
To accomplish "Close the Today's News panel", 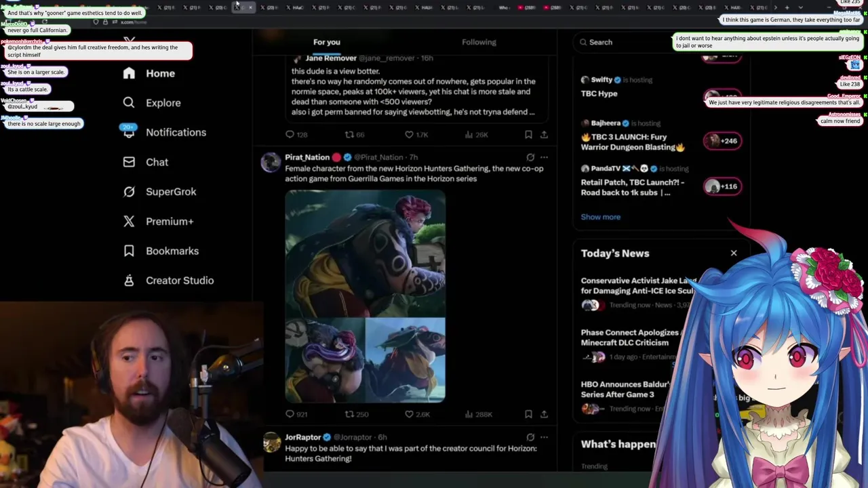I will click(x=734, y=253).
